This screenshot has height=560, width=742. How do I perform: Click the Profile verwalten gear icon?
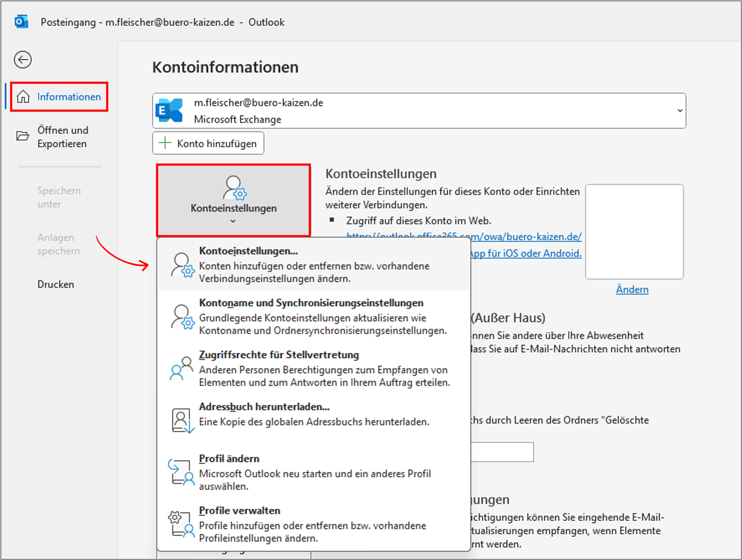tap(181, 524)
